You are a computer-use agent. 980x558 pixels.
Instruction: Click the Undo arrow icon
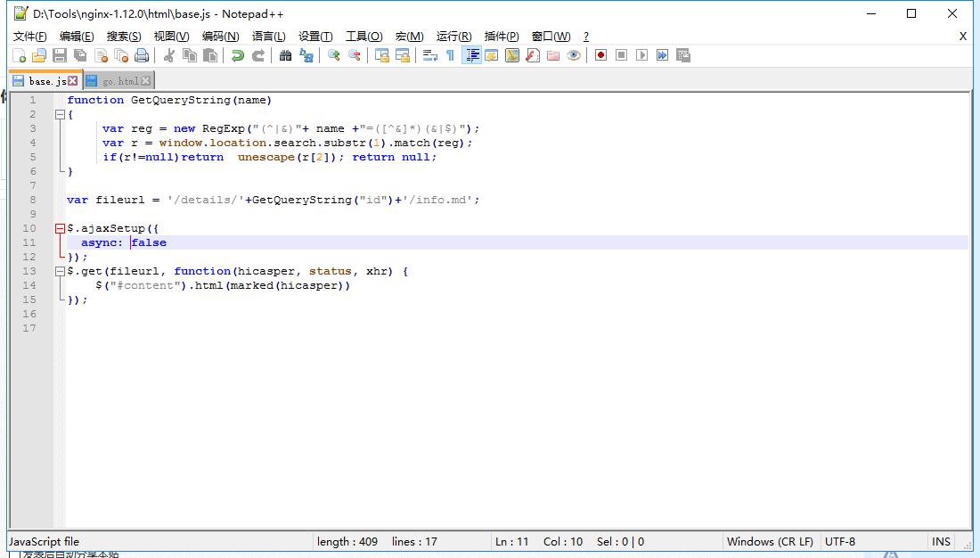pyautogui.click(x=238, y=55)
